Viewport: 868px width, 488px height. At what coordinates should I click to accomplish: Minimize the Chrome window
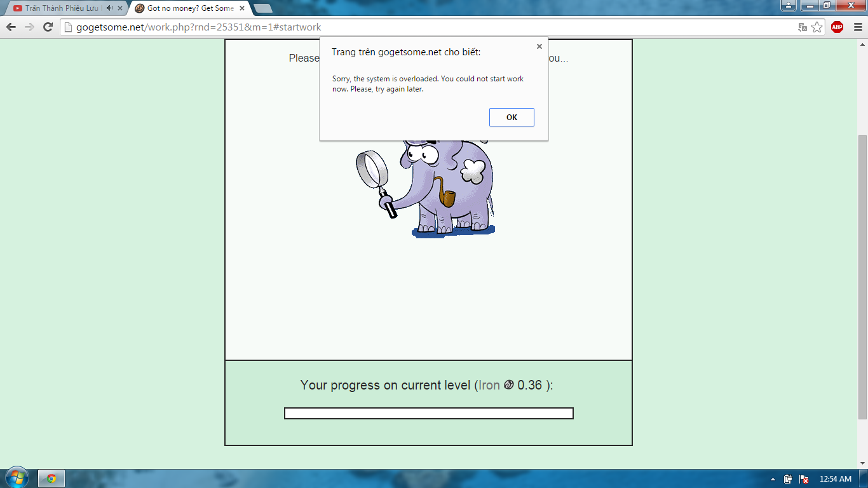(809, 6)
